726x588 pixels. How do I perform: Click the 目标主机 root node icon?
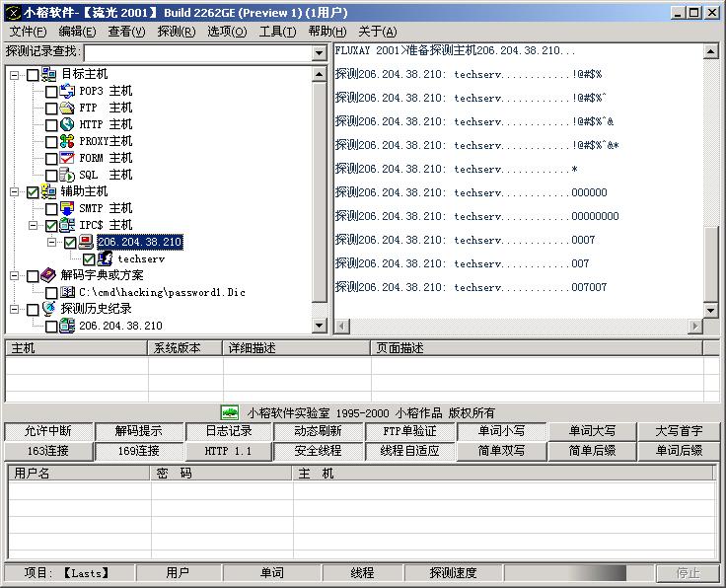[48, 74]
